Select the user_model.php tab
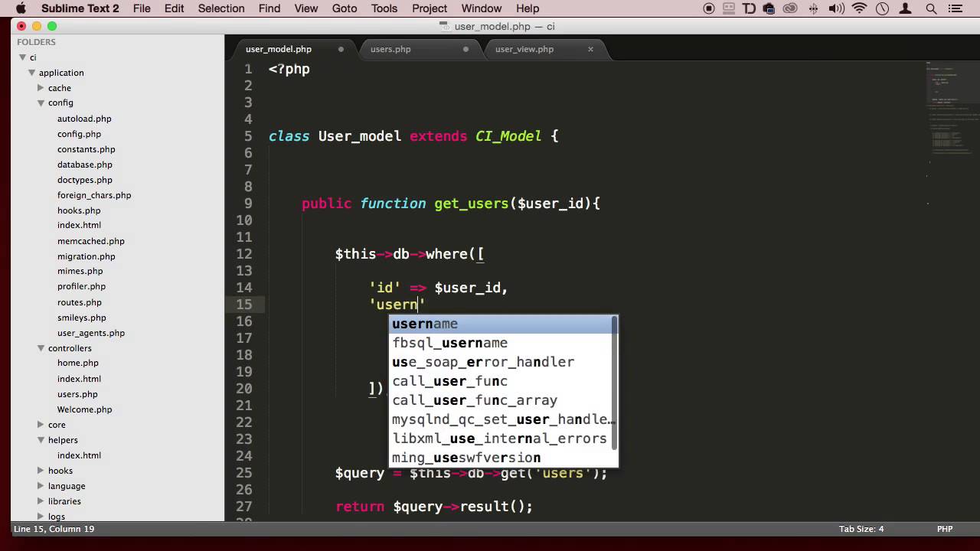 (x=279, y=49)
